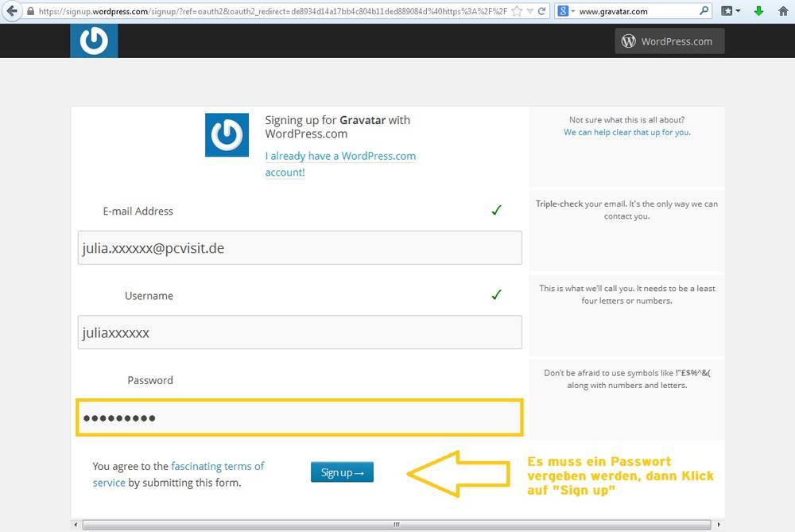The height and width of the screenshot is (532, 795).
Task: Click the search magnifier icon in the search box
Action: (x=704, y=11)
